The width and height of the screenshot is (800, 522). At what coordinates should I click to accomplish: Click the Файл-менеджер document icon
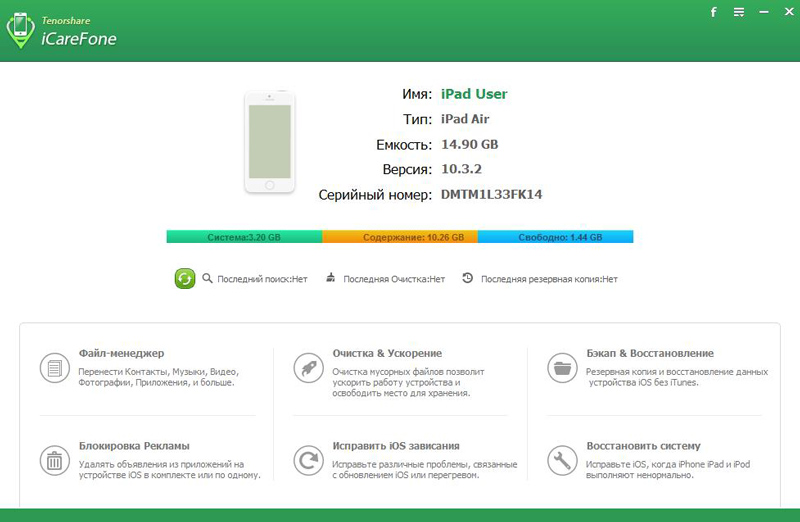pyautogui.click(x=55, y=368)
